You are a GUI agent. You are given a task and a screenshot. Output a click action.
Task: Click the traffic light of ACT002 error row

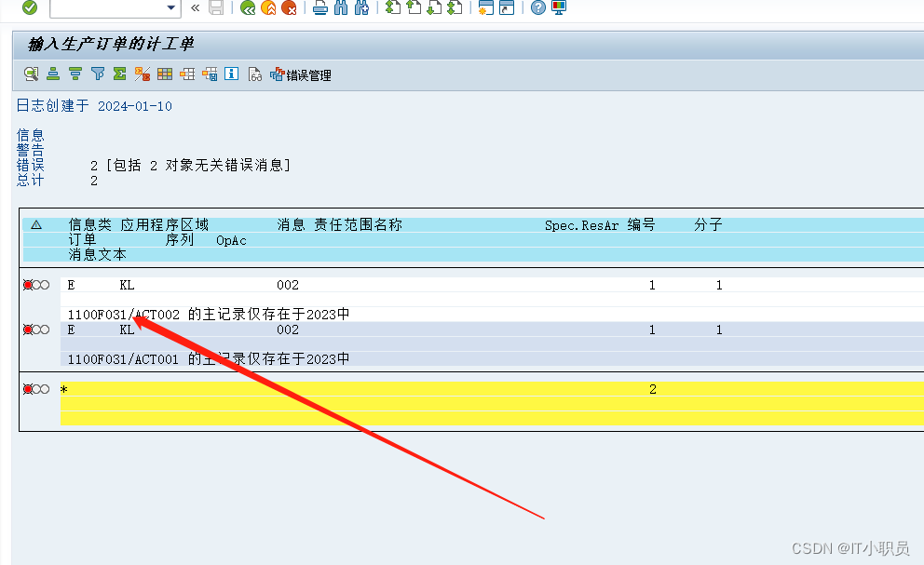click(36, 285)
